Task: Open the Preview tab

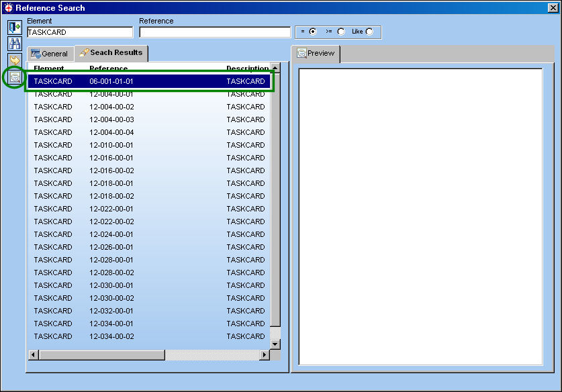Action: (316, 54)
